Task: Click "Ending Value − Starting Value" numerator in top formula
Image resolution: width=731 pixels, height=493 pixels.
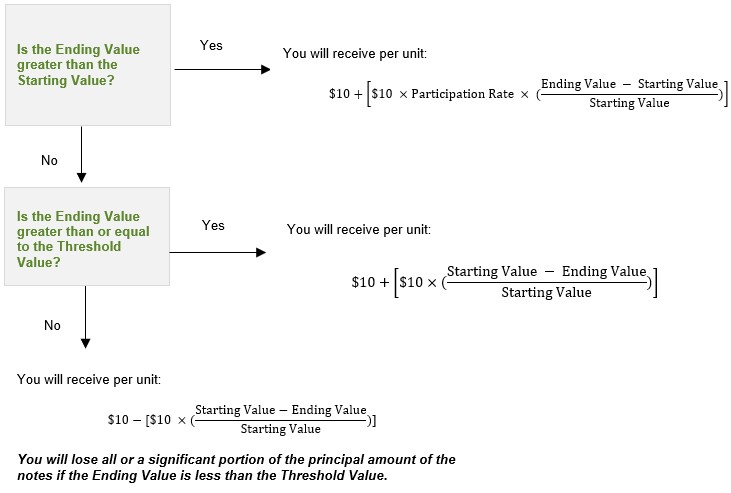Action: [x=629, y=84]
